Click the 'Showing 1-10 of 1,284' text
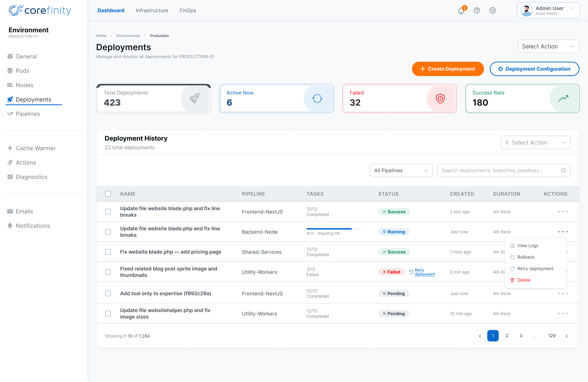The image size is (588, 382). tap(127, 336)
